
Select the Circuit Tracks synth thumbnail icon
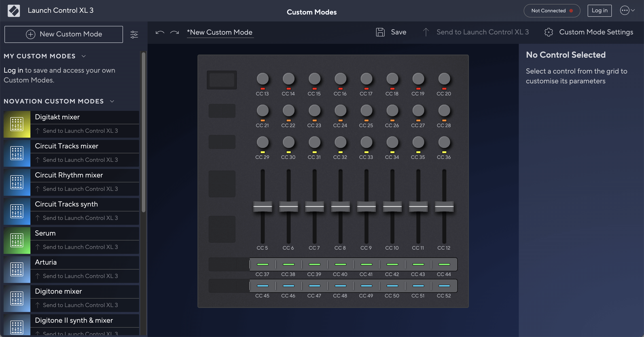[x=17, y=211]
